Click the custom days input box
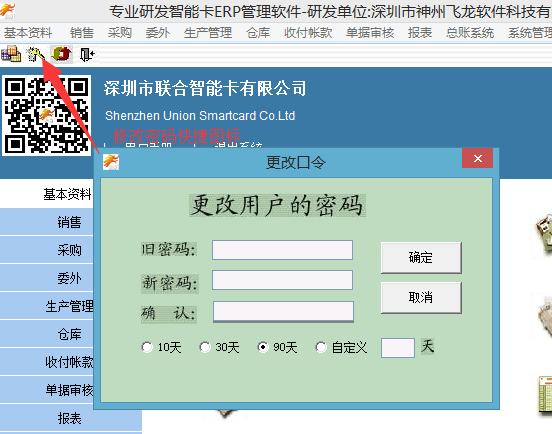 [398, 348]
